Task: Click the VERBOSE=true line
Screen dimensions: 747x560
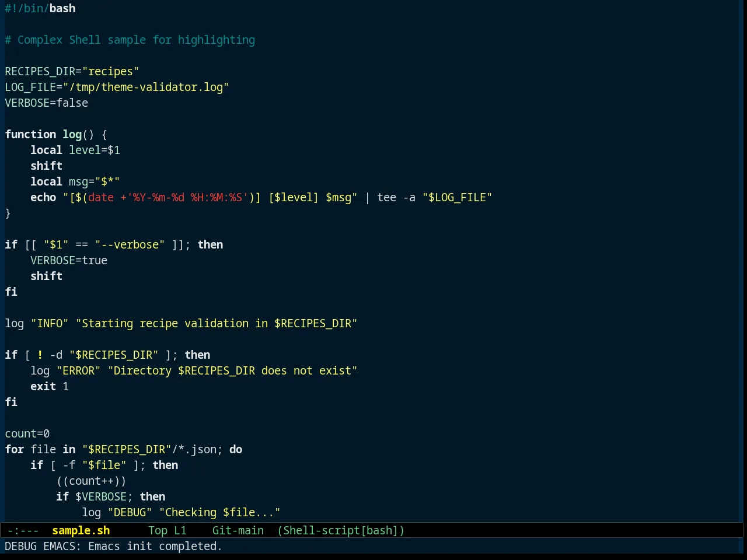Action: point(69,260)
